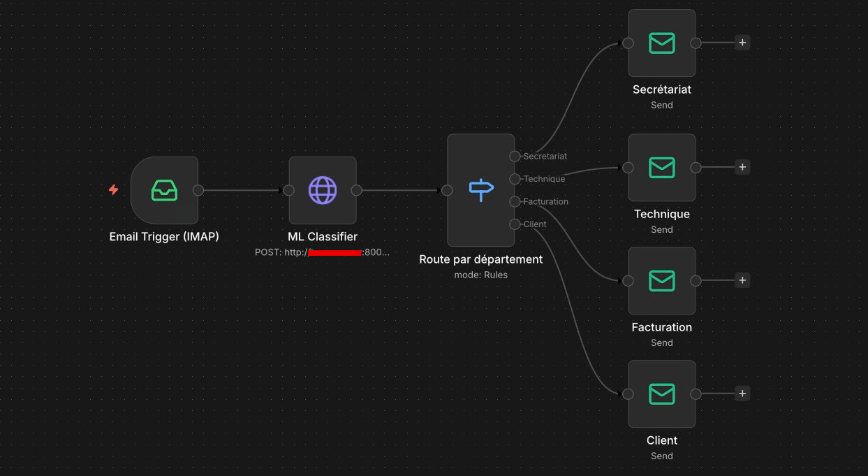This screenshot has height=476, width=868.
Task: Select the Facturation envelope node
Action: click(662, 281)
